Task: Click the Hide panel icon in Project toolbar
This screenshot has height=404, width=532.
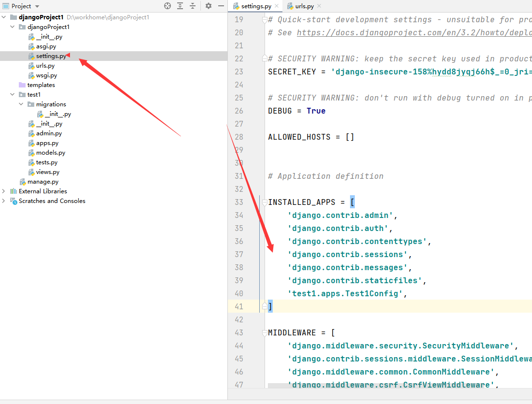Action: pos(221,6)
